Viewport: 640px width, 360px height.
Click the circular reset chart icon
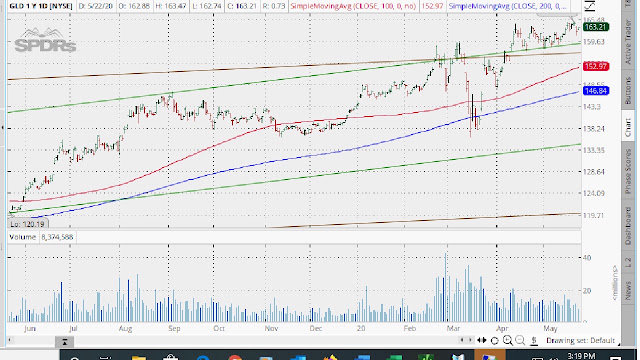[495, 340]
